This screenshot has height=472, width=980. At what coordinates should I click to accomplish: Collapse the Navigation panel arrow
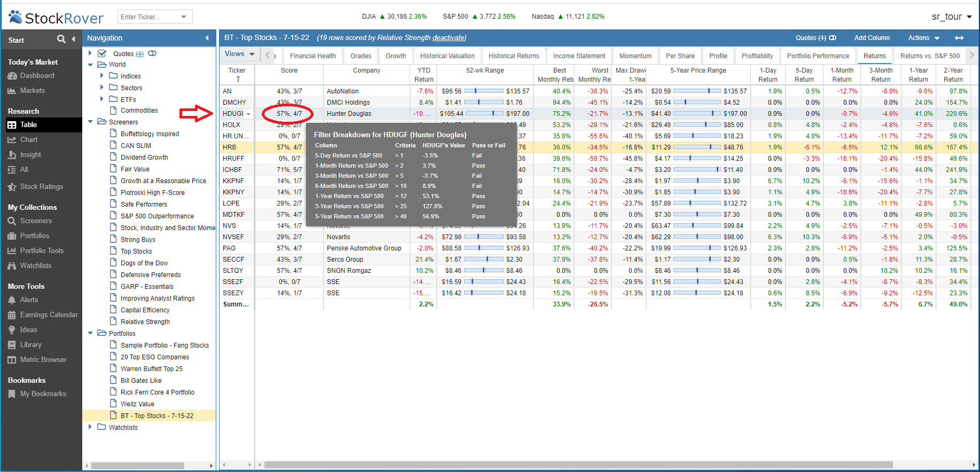point(207,38)
